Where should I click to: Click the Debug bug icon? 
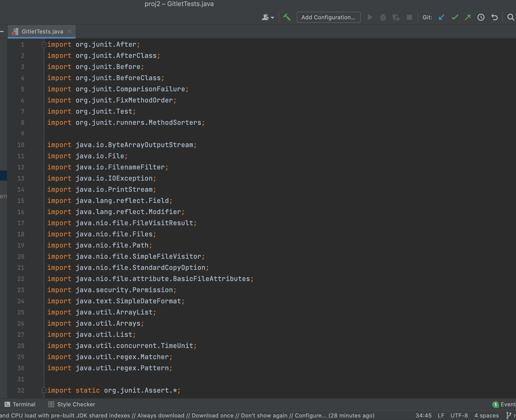tap(383, 17)
